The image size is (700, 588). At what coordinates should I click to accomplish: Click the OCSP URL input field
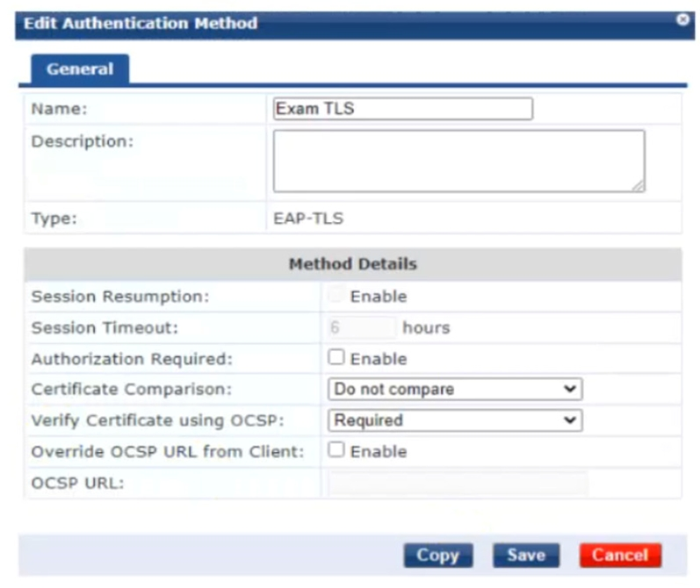(x=458, y=484)
